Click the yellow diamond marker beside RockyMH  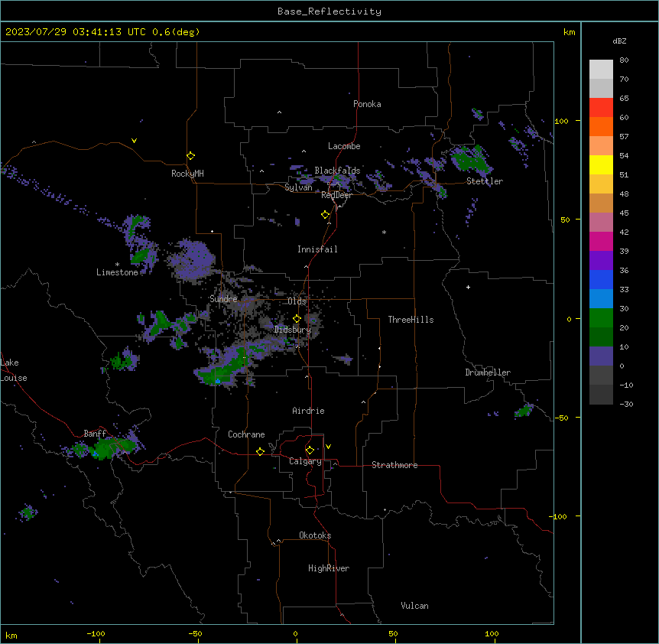(x=190, y=156)
